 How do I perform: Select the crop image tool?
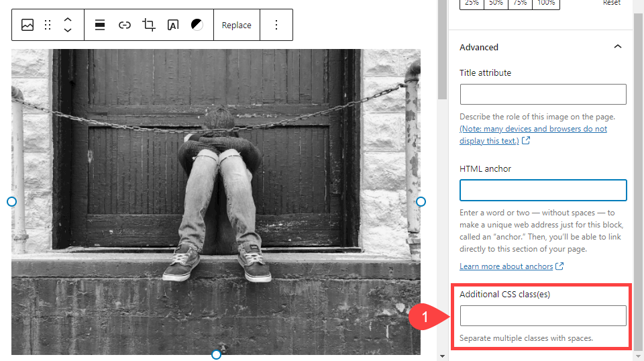click(x=149, y=25)
